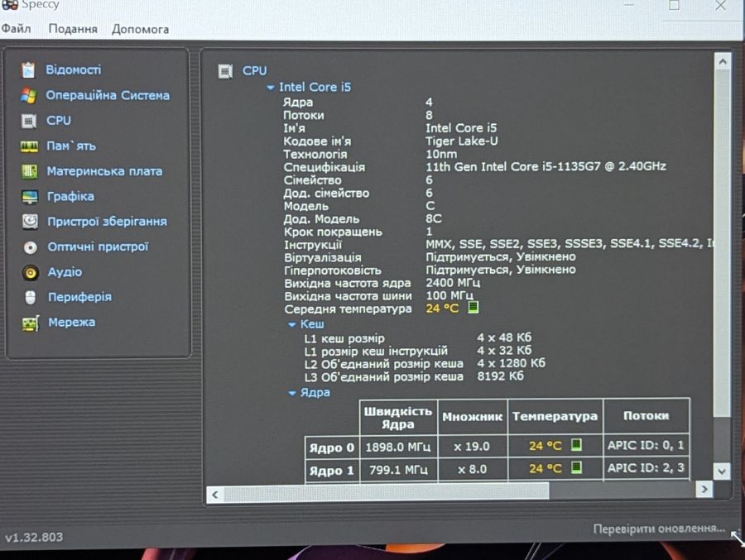Open the Пам`ять memory section

(71, 146)
